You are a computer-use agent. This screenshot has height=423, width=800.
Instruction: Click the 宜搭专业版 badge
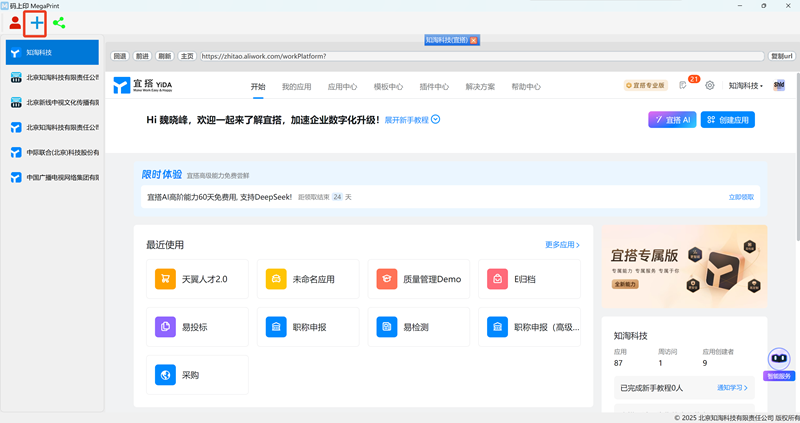point(645,85)
